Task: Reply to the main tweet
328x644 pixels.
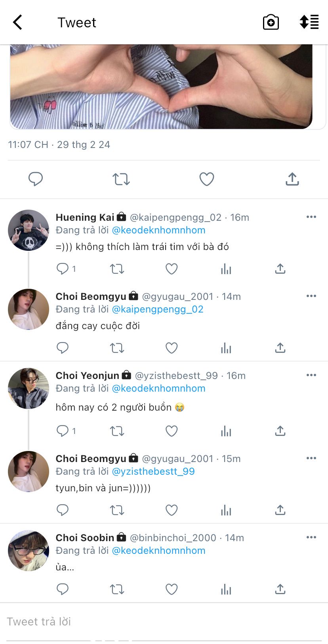Action: pyautogui.click(x=36, y=179)
